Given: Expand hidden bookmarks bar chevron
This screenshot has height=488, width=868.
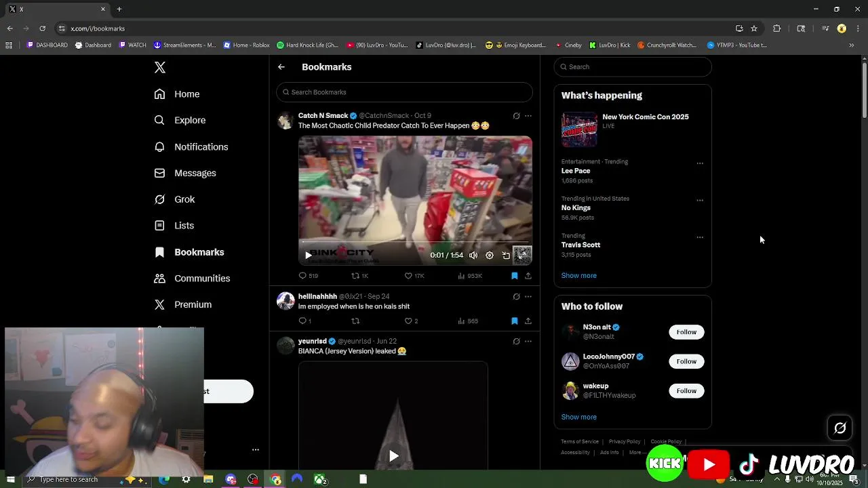Looking at the screenshot, I should tap(852, 45).
